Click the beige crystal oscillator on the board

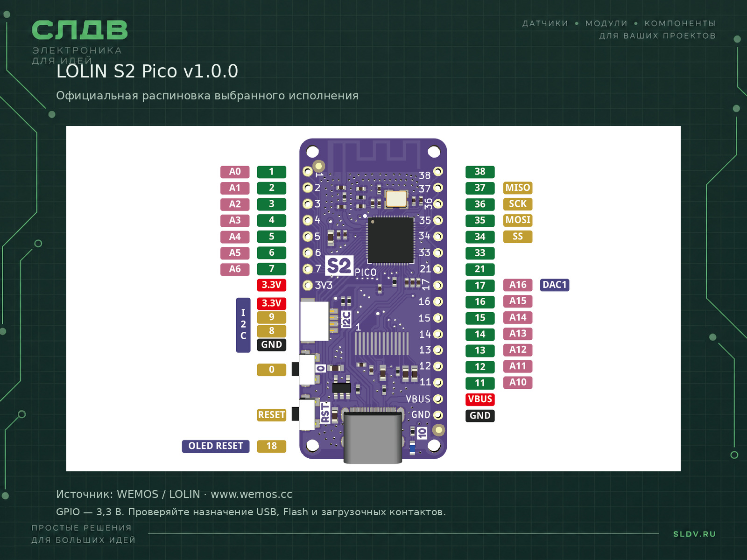coord(396,199)
